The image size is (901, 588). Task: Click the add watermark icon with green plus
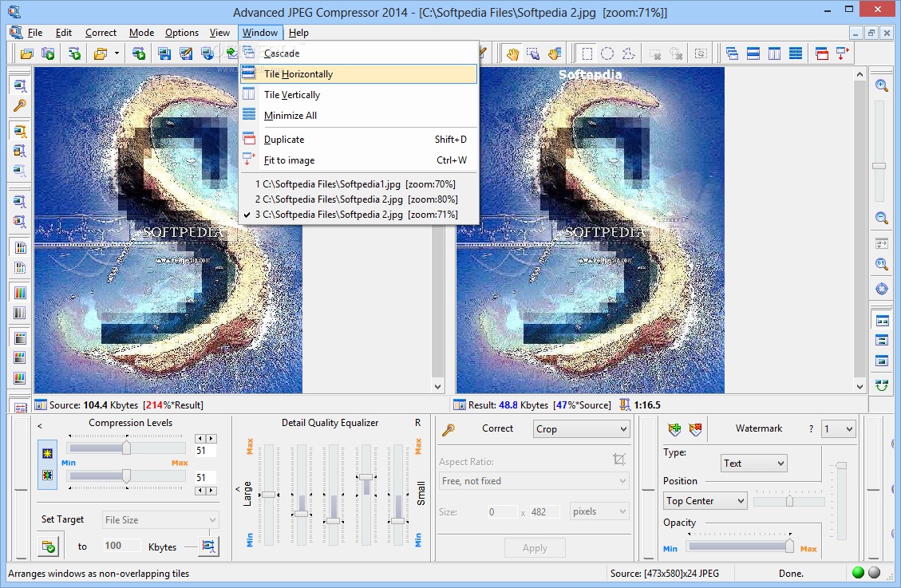coord(674,429)
